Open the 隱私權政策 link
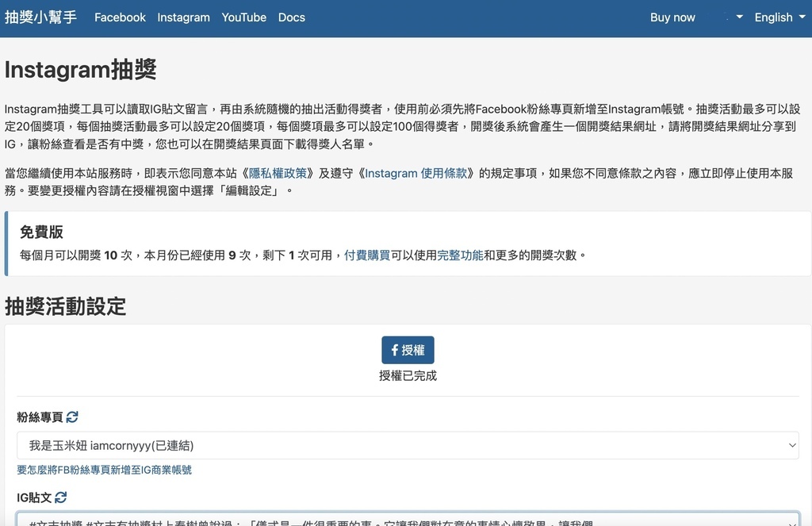Image resolution: width=812 pixels, height=526 pixels. (278, 173)
